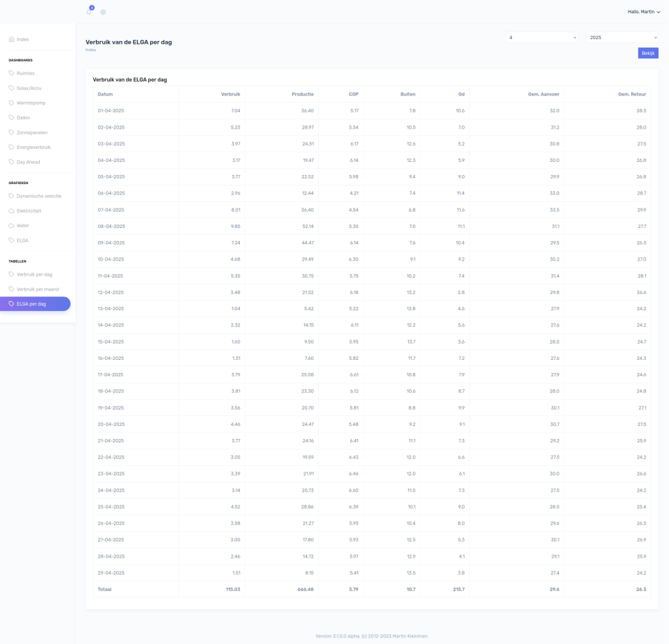Click the tag icon next to Verbruik per dag
This screenshot has height=644, width=669.
12,274
